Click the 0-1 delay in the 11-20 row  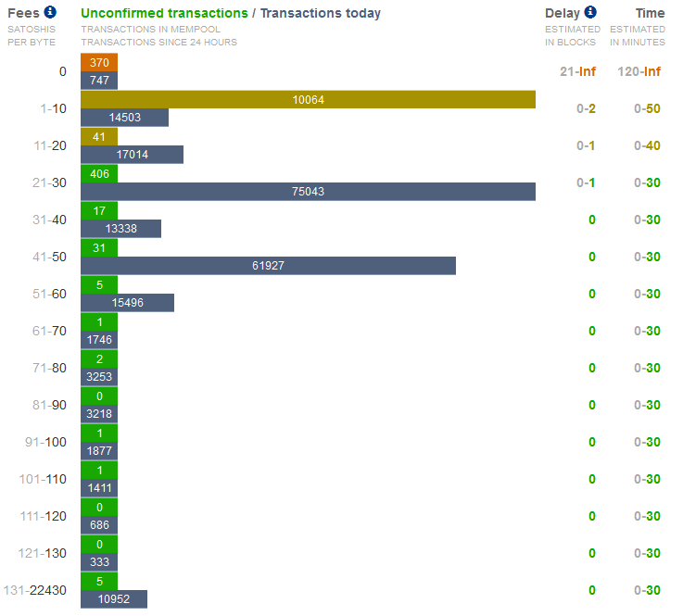point(586,145)
